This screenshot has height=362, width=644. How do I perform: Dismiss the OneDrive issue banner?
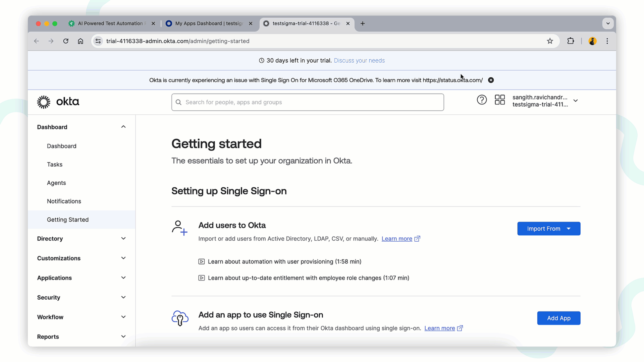[491, 80]
